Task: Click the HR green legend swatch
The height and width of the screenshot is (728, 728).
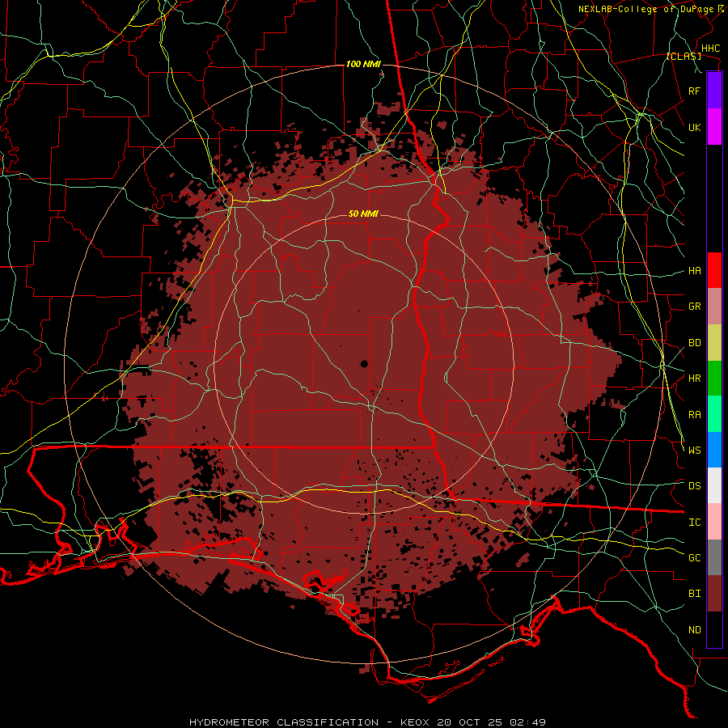Action: pyautogui.click(x=714, y=378)
